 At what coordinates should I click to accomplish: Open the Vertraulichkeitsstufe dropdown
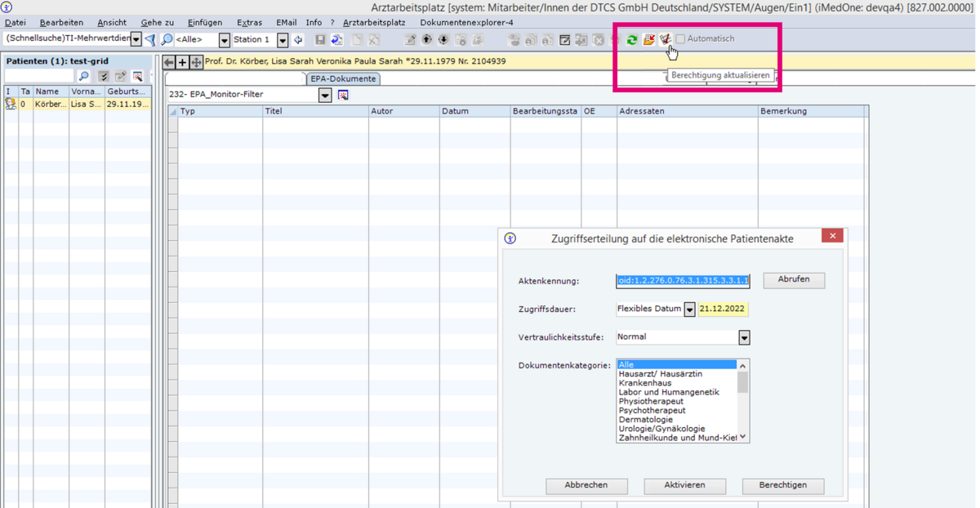744,336
